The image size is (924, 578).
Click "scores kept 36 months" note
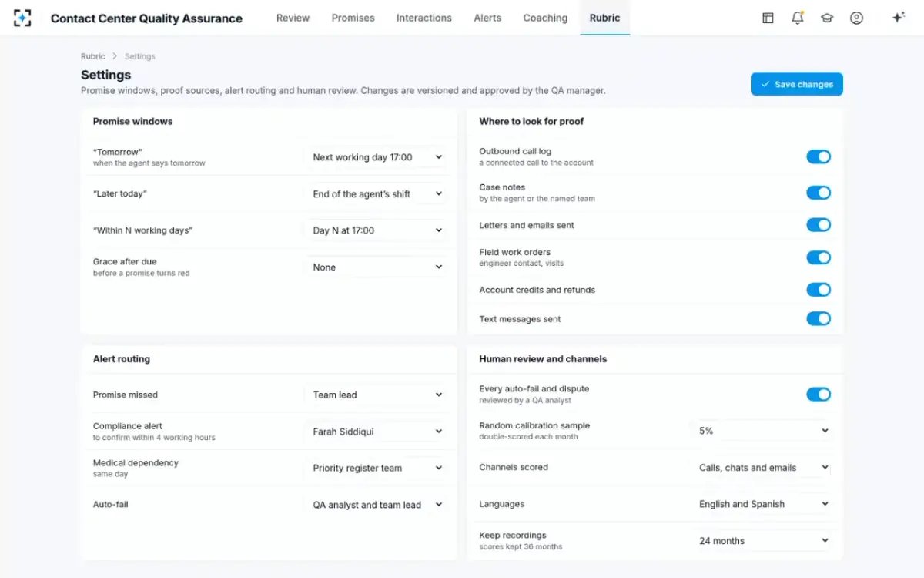(521, 546)
